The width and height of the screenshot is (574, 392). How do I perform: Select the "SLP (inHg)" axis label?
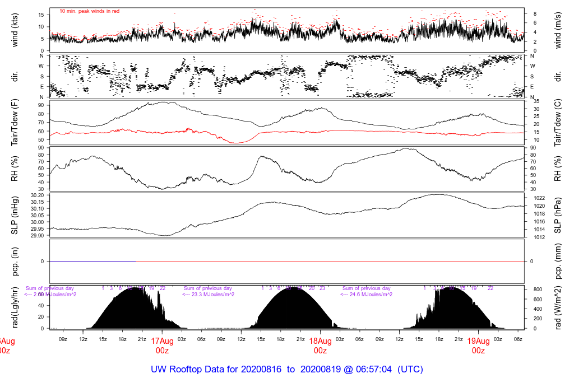(x=15, y=216)
